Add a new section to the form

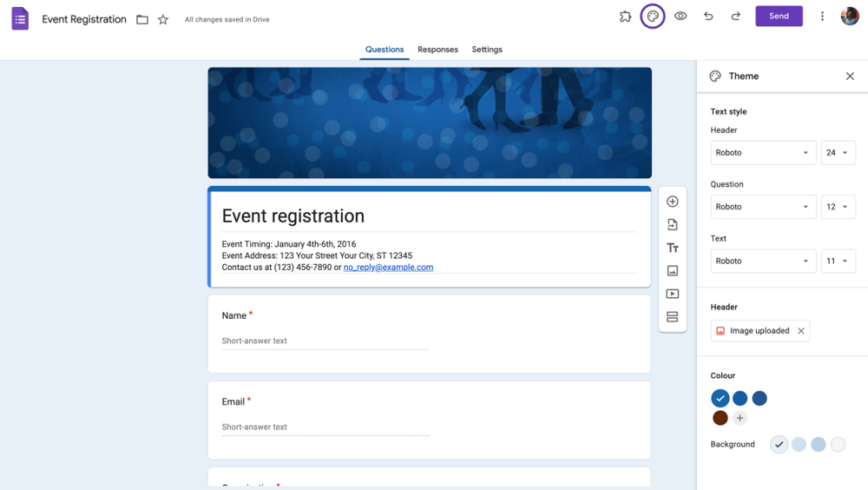(672, 317)
